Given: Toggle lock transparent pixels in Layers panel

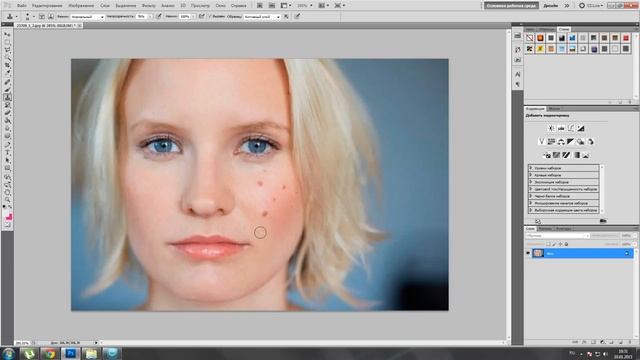Looking at the screenshot, I should coord(548,244).
